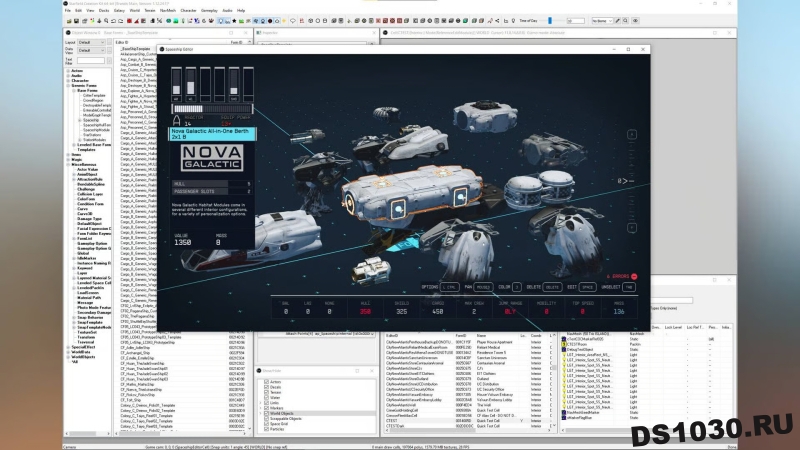
Task: Select the CTEST row in cell list
Action: pos(469,421)
